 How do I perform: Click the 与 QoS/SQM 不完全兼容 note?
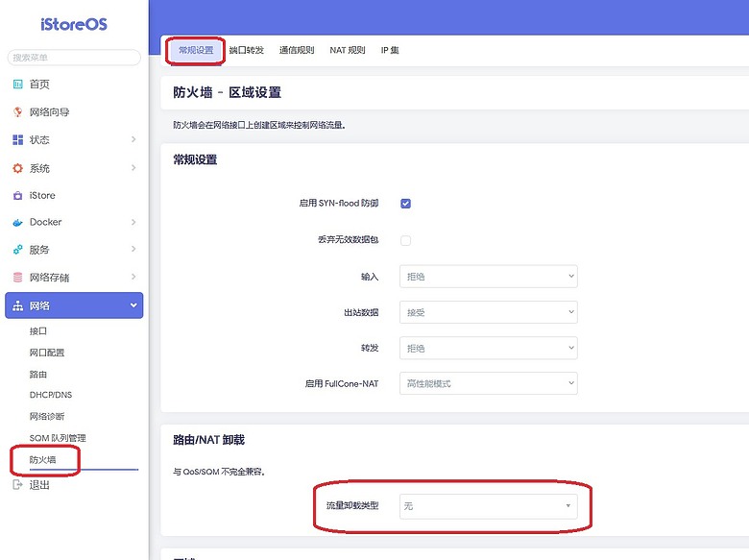click(219, 472)
